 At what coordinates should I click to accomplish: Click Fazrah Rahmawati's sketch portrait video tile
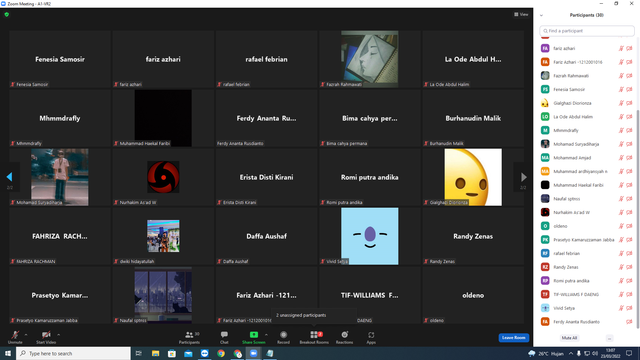click(369, 59)
